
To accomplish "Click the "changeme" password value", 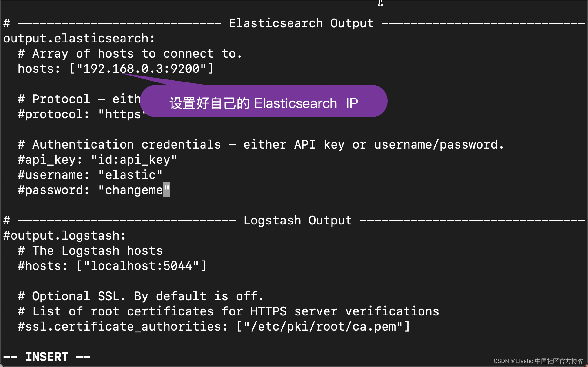I will (x=134, y=190).
